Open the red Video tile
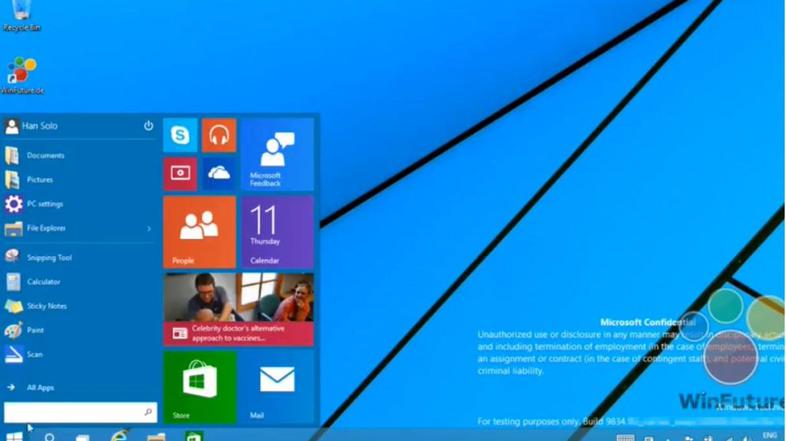 point(180,174)
